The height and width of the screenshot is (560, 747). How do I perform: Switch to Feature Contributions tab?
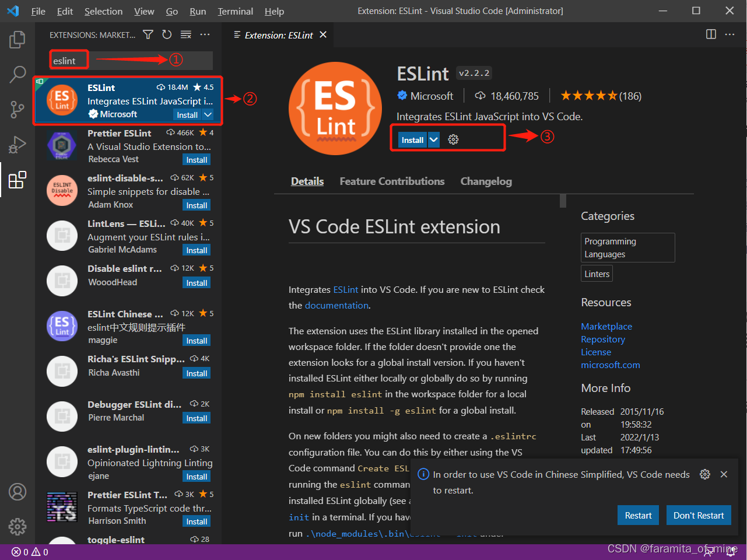[392, 181]
